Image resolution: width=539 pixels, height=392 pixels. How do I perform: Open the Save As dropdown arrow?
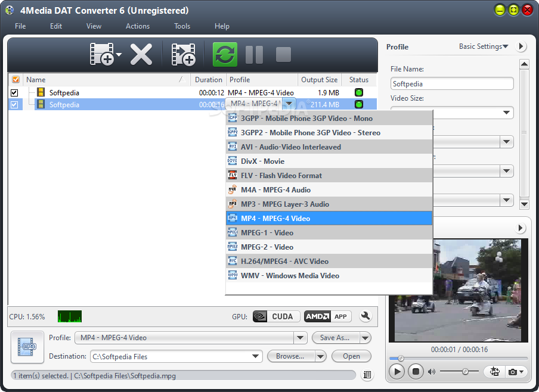point(365,338)
